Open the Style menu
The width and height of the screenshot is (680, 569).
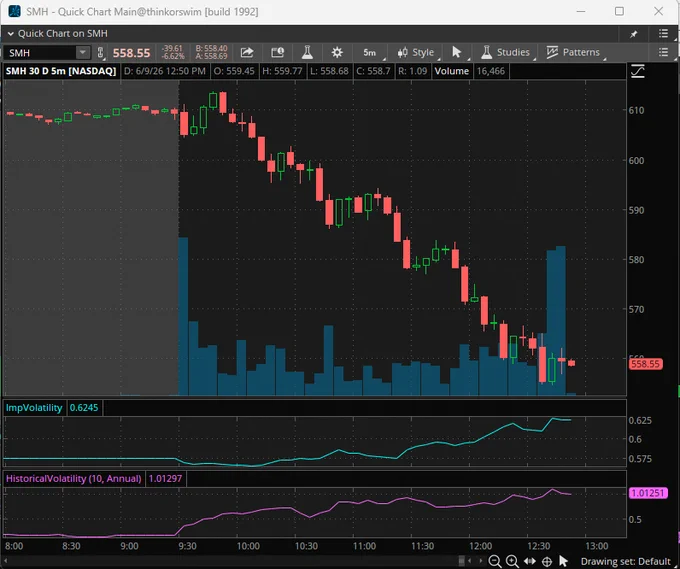415,52
